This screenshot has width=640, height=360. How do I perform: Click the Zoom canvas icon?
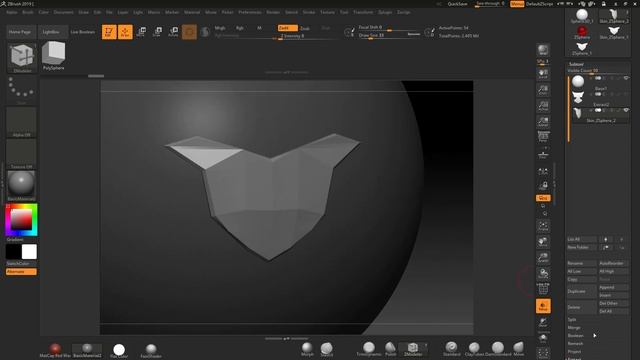pyautogui.click(x=543, y=90)
